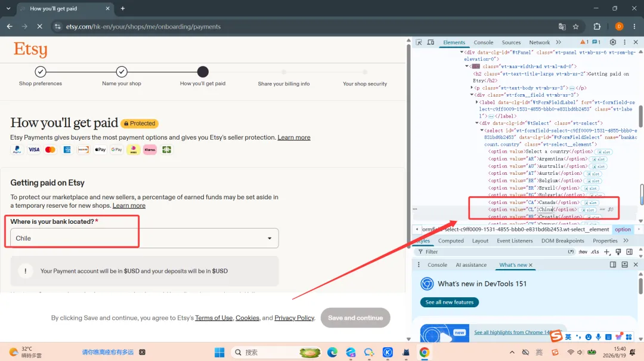The height and width of the screenshot is (361, 644).
Task: Click the Save and continue button
Action: pyautogui.click(x=355, y=318)
